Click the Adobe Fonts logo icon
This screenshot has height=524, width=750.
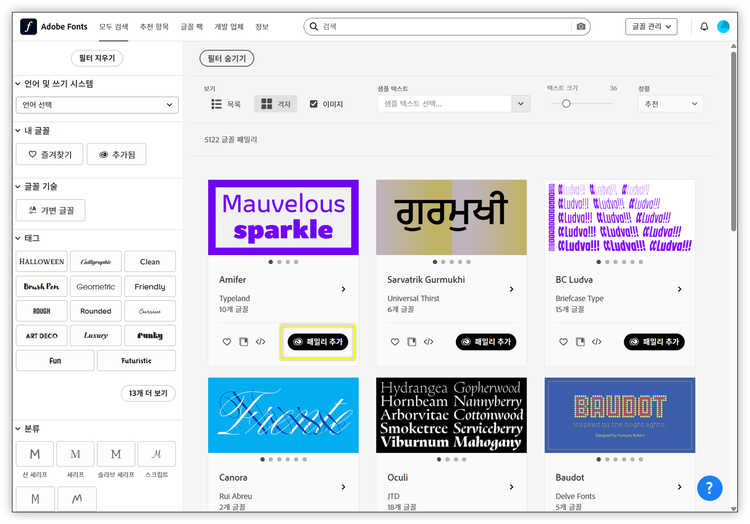click(x=28, y=26)
